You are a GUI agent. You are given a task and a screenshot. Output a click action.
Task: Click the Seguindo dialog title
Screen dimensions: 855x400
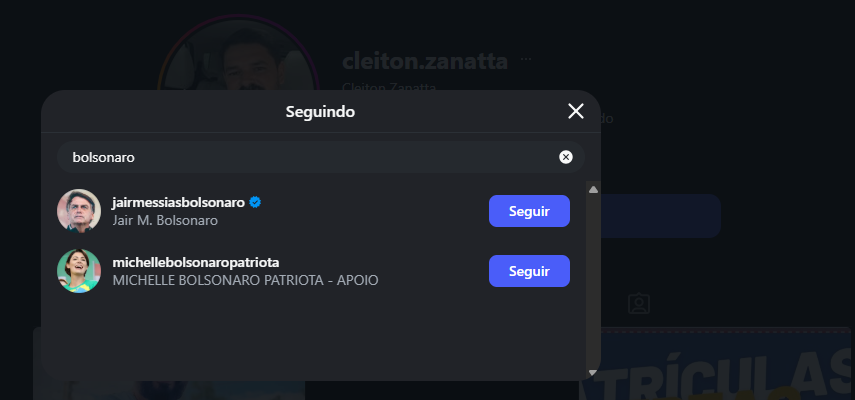pyautogui.click(x=320, y=112)
